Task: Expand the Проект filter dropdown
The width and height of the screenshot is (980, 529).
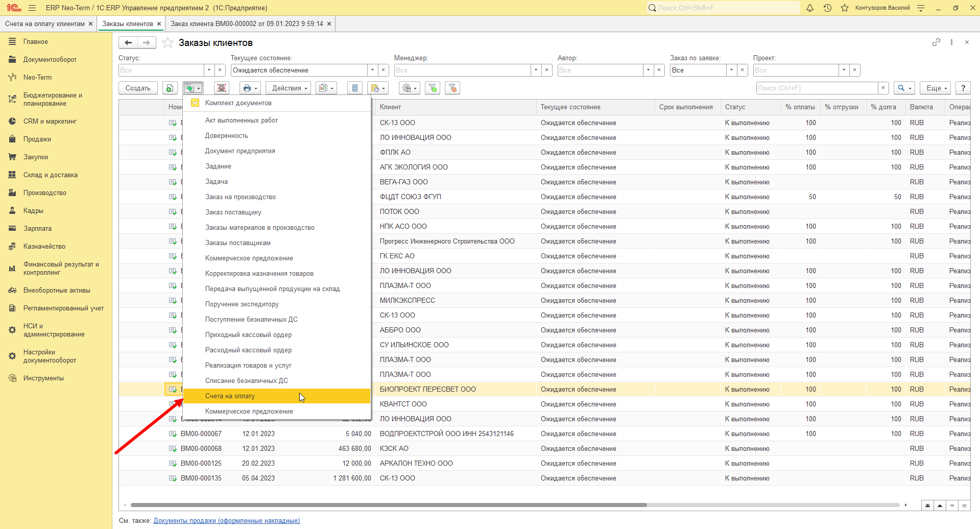Action: (x=844, y=70)
